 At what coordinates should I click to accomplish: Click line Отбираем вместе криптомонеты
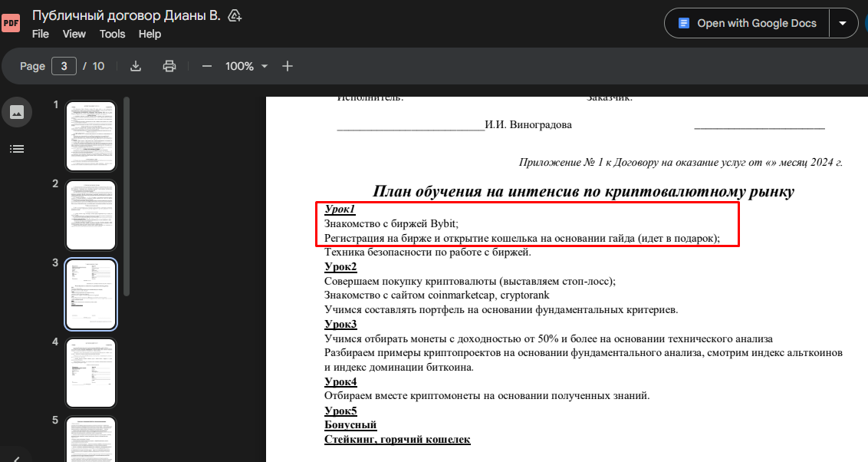coord(487,395)
